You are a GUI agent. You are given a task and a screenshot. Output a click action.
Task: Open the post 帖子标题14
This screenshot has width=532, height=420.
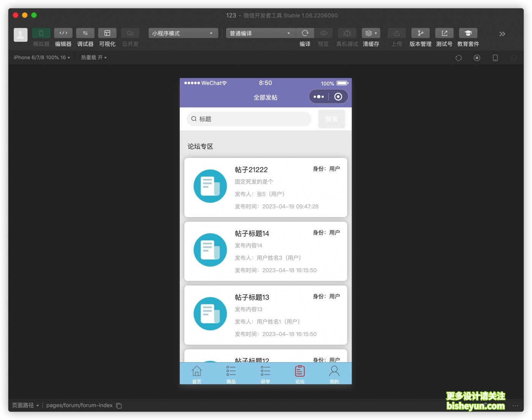[252, 234]
